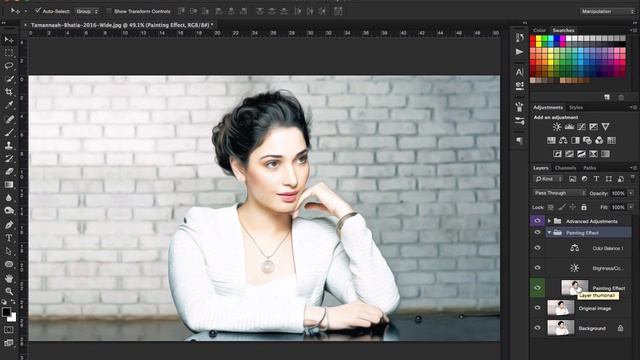
Task: Select the Dodge tool
Action: 9,211
